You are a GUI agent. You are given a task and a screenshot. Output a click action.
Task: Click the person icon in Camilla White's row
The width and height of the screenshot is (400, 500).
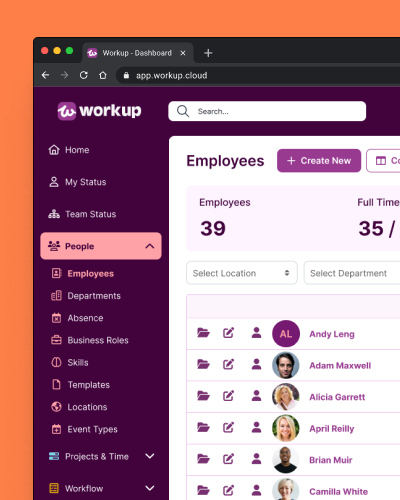(x=256, y=490)
